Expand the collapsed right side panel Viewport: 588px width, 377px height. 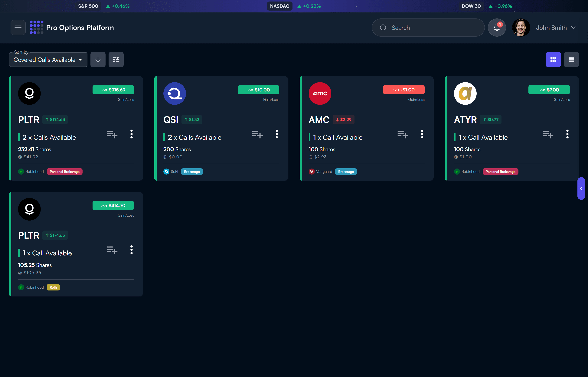click(581, 188)
